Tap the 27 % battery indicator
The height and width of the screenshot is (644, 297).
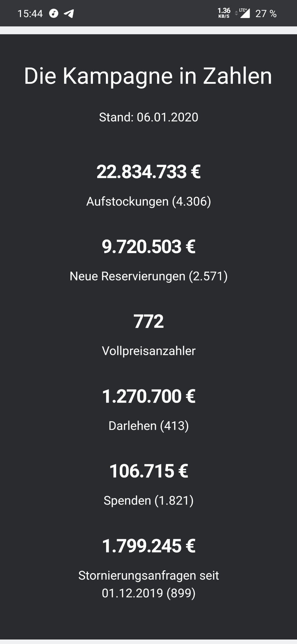click(x=266, y=14)
